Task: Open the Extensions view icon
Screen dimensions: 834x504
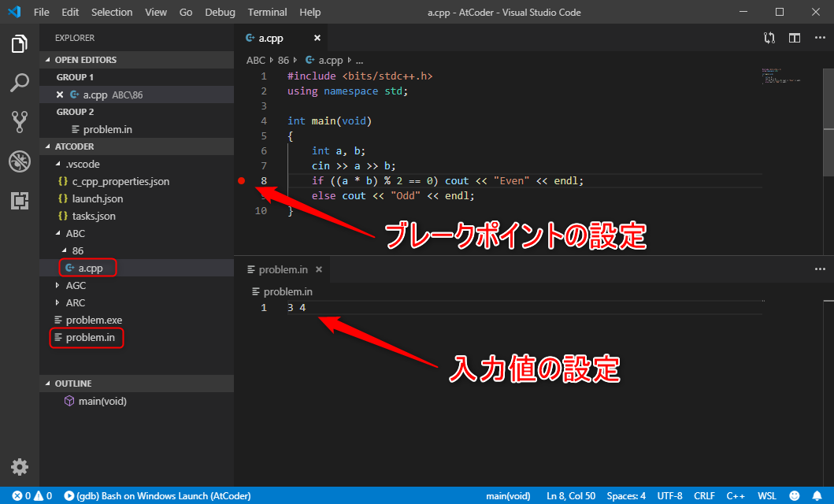Action: tap(20, 201)
